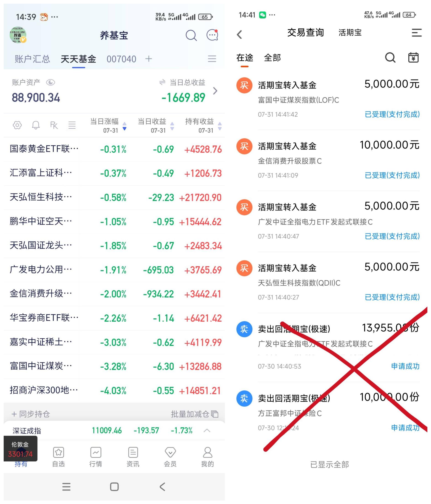Open search in 养基宝 header

191,35
